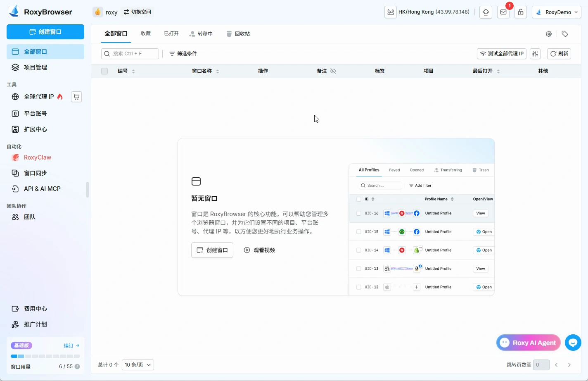Open 团队 in the sidebar
This screenshot has height=381, width=588.
point(45,217)
